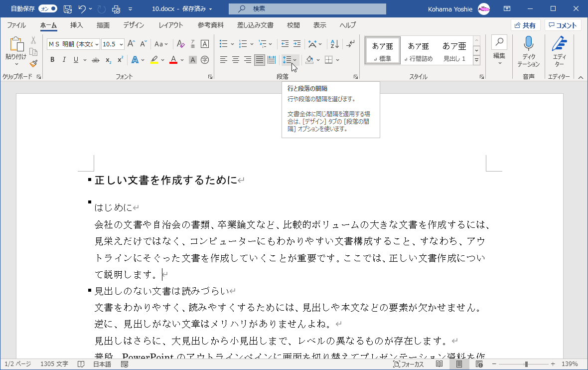Open the 校閲 tab

[x=293, y=25]
